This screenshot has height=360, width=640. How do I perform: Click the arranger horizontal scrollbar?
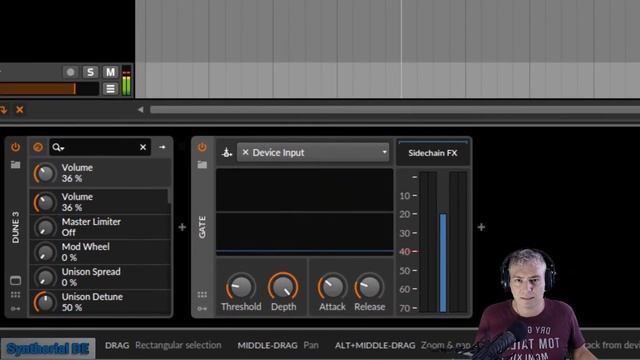(x=395, y=109)
